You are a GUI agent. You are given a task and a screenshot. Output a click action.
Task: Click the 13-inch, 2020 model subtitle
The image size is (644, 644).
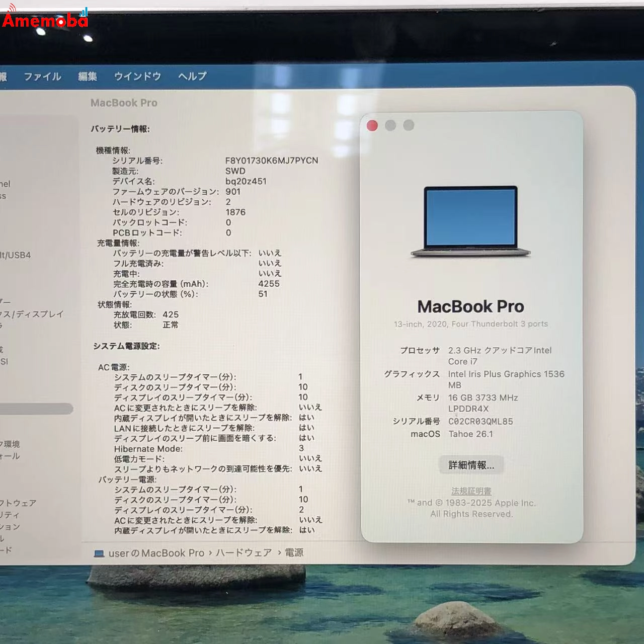click(x=470, y=324)
